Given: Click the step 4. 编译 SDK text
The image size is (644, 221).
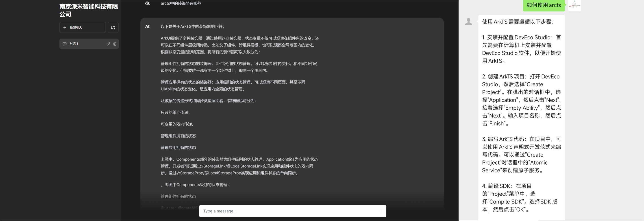Looking at the screenshot, I should 520,198.
